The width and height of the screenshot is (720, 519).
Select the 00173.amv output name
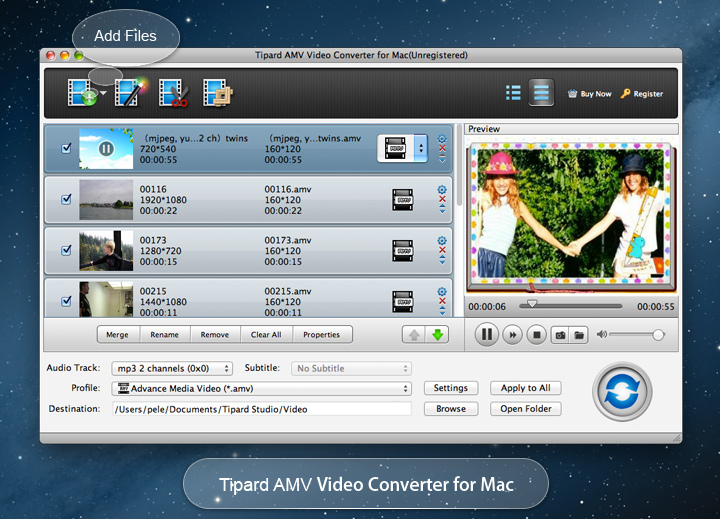[288, 240]
